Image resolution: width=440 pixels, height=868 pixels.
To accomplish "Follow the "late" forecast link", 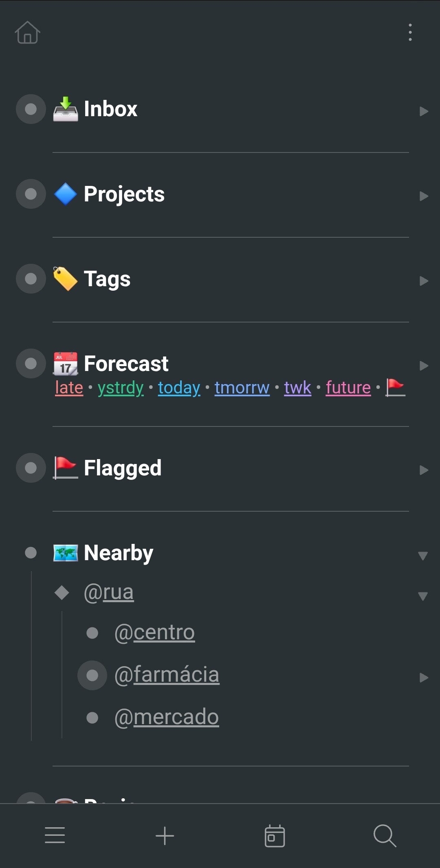I will pos(69,388).
